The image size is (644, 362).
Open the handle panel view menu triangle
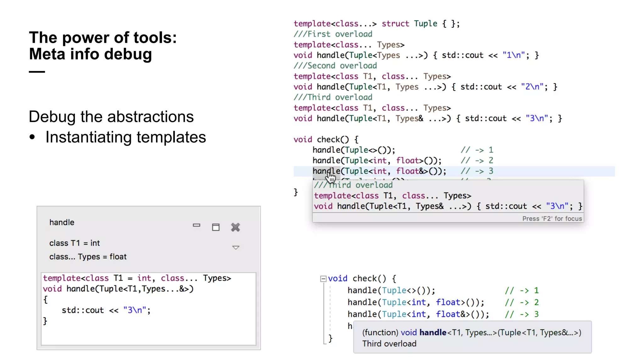(x=236, y=248)
